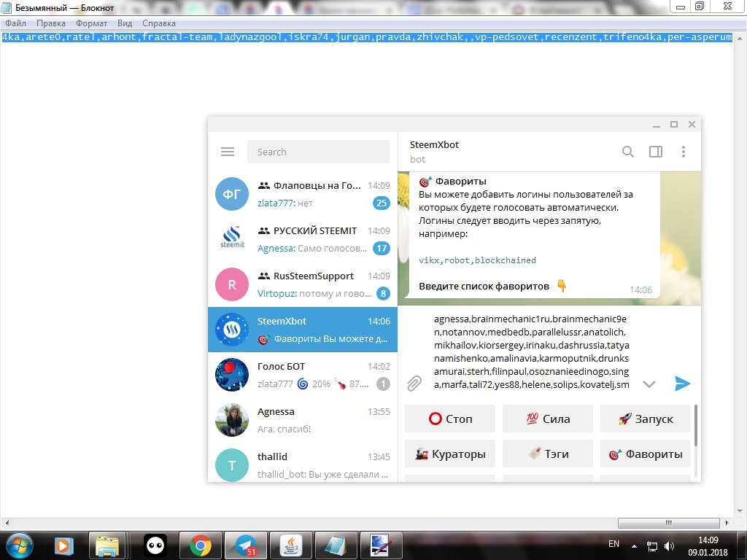Click the SteemXbot title in the chat header
Screen dimensions: 747x560
pyautogui.click(x=434, y=145)
